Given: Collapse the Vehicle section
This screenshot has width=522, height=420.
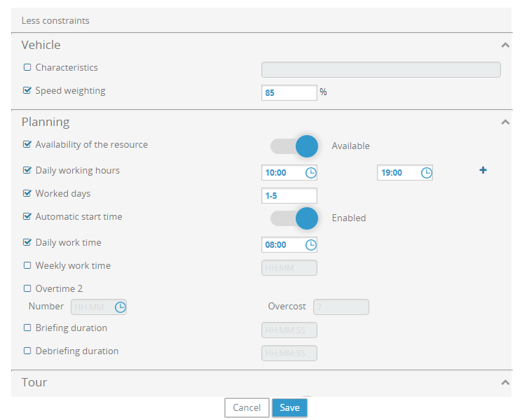Looking at the screenshot, I should [505, 45].
